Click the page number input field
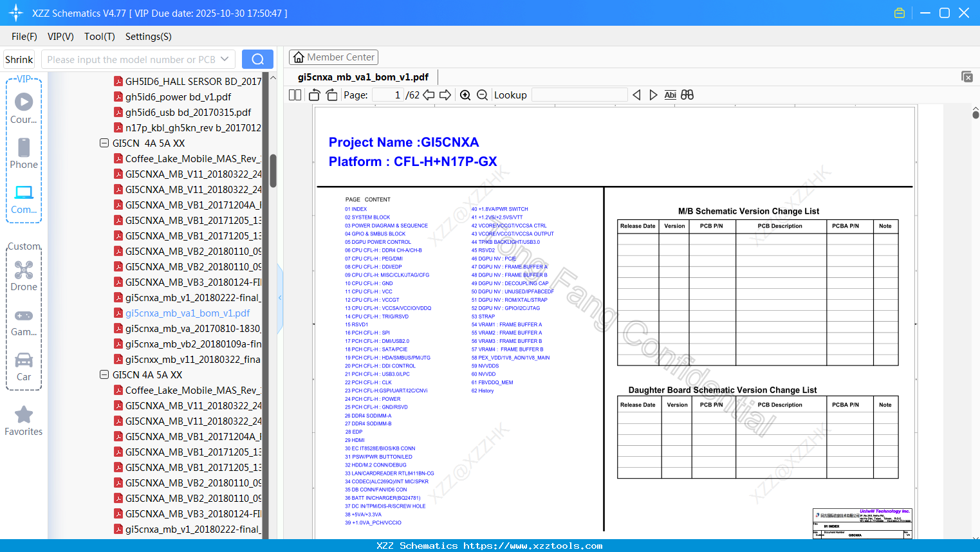This screenshot has height=552, width=980. pyautogui.click(x=388, y=95)
